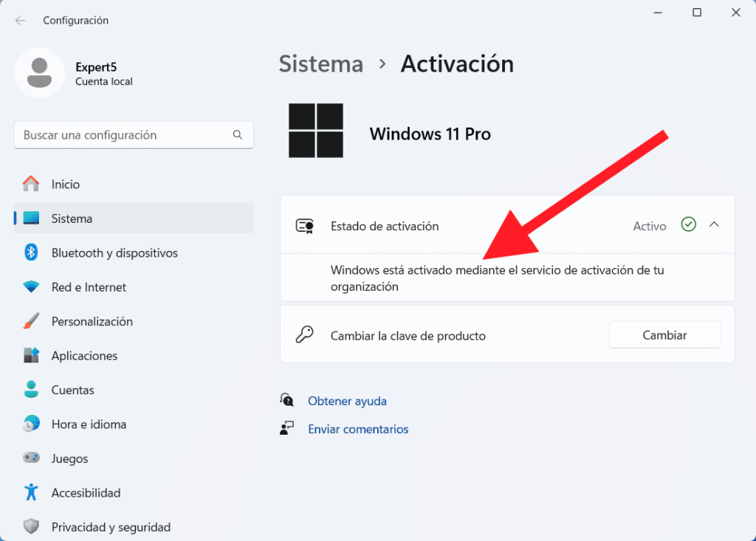The image size is (756, 541).
Task: Open Enviar comentarios
Action: pyautogui.click(x=358, y=429)
